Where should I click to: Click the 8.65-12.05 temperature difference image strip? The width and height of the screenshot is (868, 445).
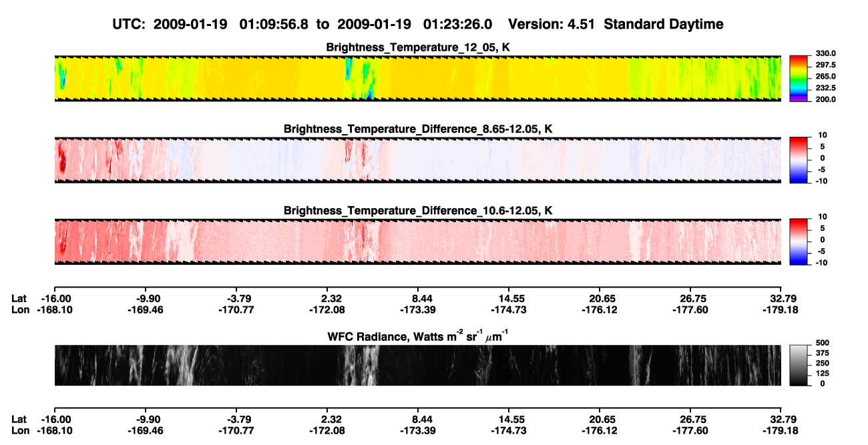coord(417,160)
